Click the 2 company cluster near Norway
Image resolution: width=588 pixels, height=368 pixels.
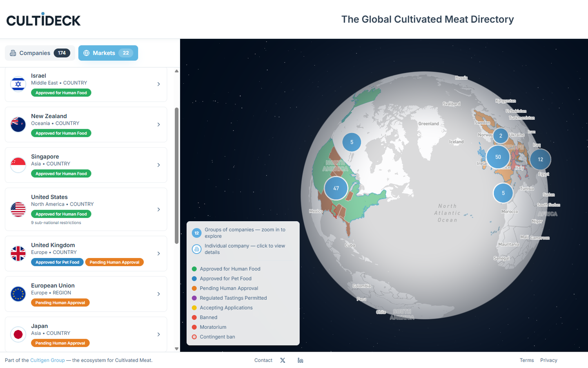[501, 136]
